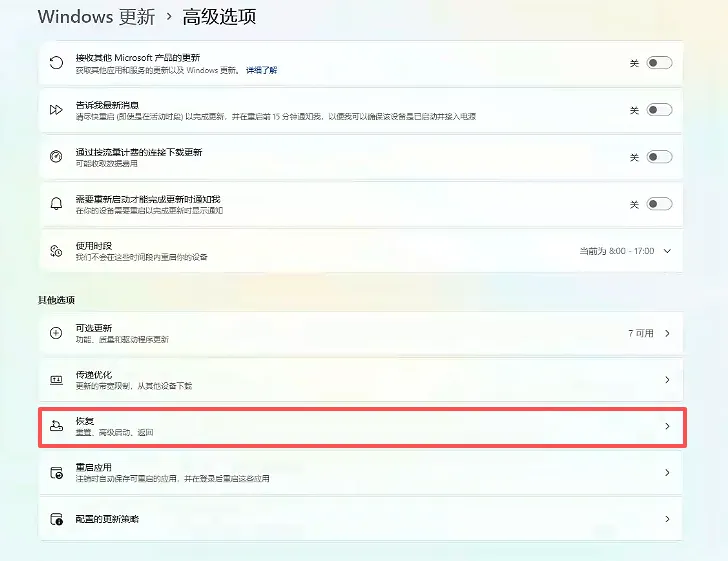Expand the 使用时段 active hours chevron
The width and height of the screenshot is (728, 561).
click(667, 251)
